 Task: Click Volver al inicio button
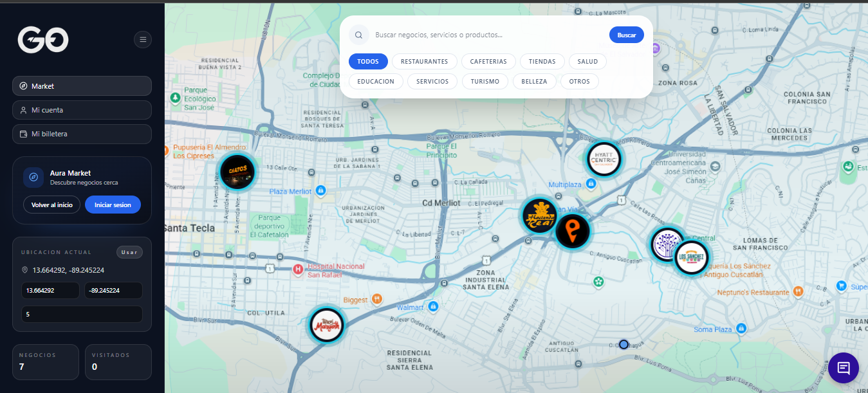52,205
